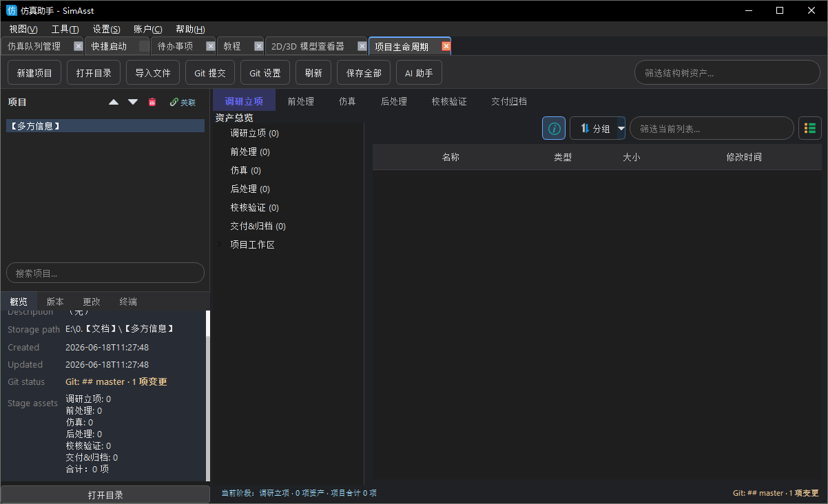Select the 交付归档 stage tab
The width and height of the screenshot is (828, 504).
pos(508,101)
